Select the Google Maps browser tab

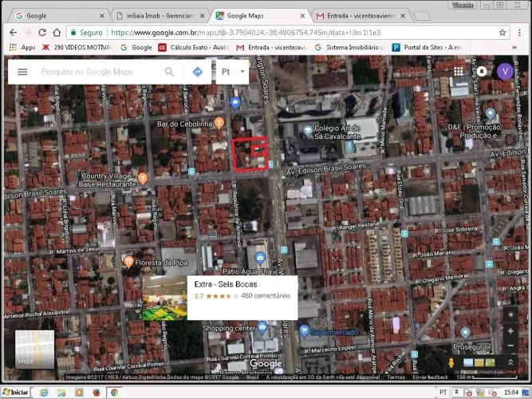coord(260,16)
